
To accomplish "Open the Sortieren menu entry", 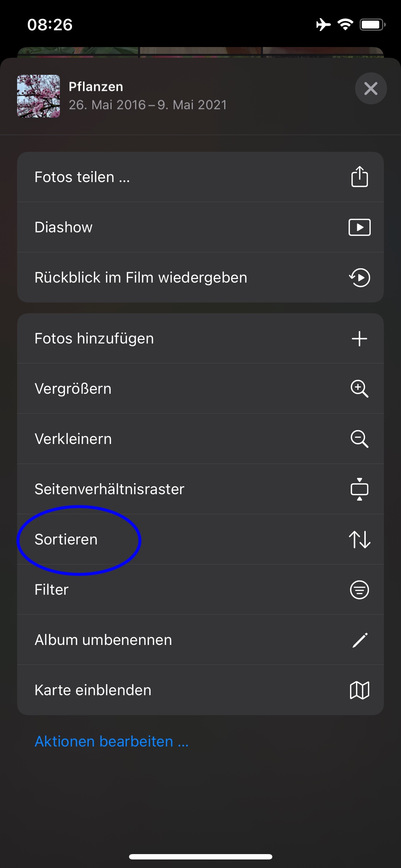I will (x=66, y=539).
